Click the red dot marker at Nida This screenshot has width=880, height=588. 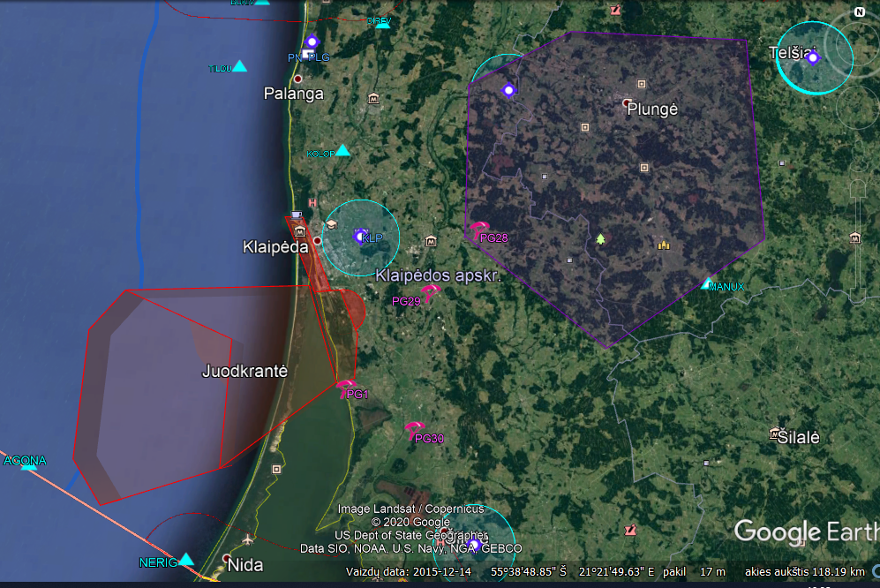(x=226, y=558)
